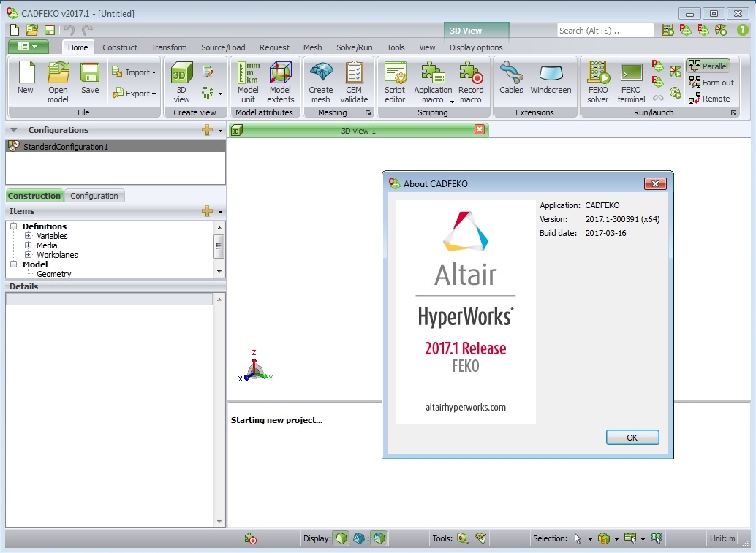Expand the Media tree node
This screenshot has height=553, width=756.
pos(28,245)
